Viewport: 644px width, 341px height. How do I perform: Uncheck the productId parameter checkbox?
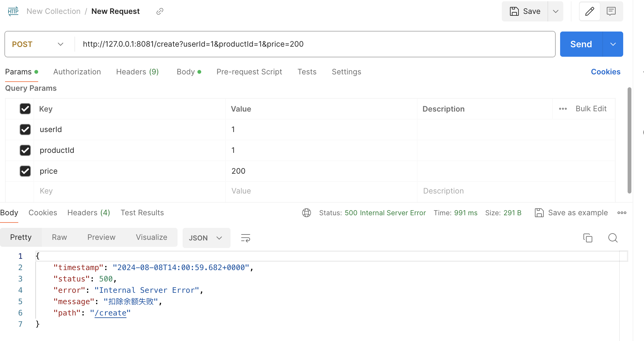click(25, 150)
